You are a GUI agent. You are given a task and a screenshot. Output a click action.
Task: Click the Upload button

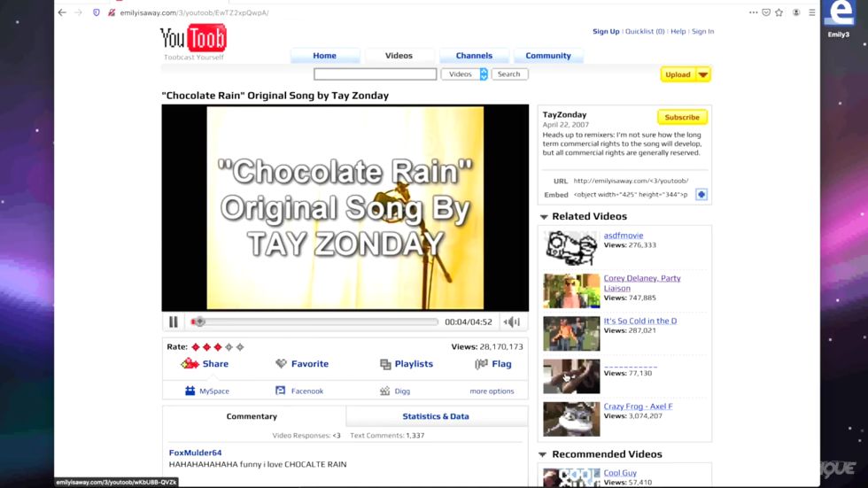tap(678, 74)
